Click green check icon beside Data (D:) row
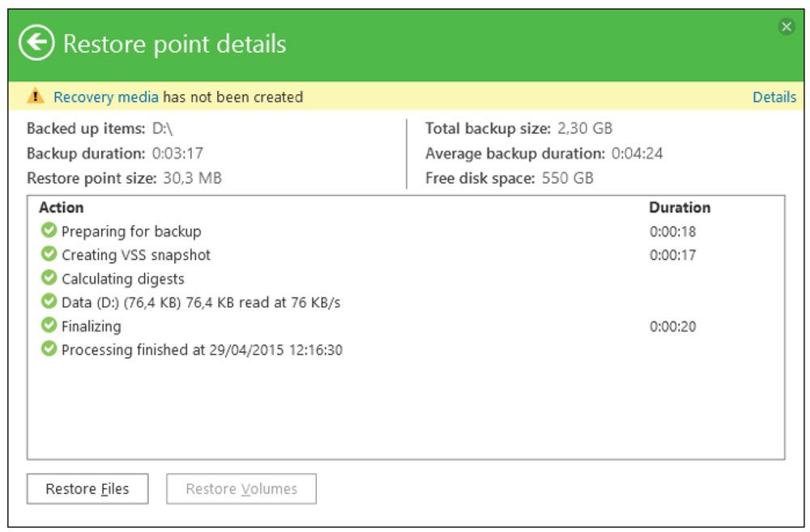 (49, 302)
